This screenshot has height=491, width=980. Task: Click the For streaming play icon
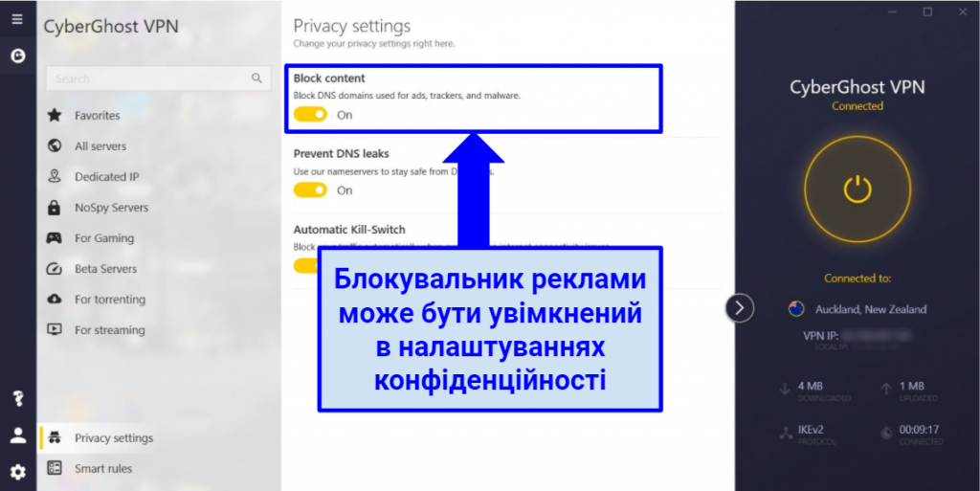pyautogui.click(x=55, y=330)
